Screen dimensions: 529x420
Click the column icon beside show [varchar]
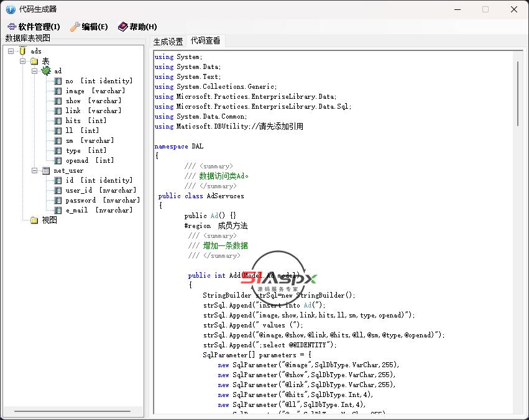click(x=58, y=101)
